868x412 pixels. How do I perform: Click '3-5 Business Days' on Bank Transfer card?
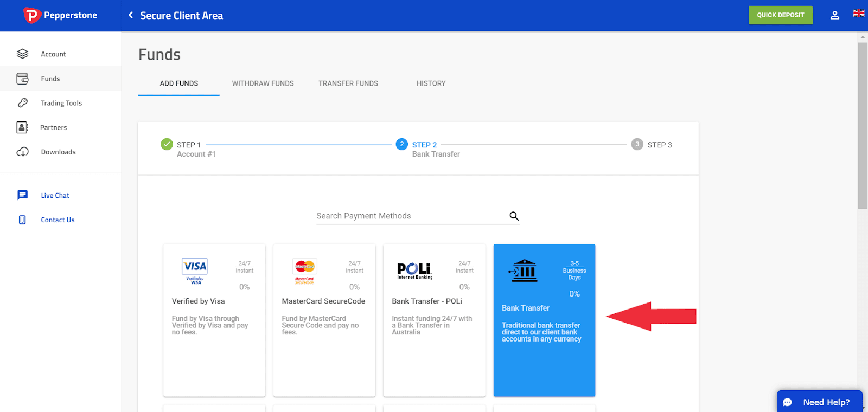point(575,271)
